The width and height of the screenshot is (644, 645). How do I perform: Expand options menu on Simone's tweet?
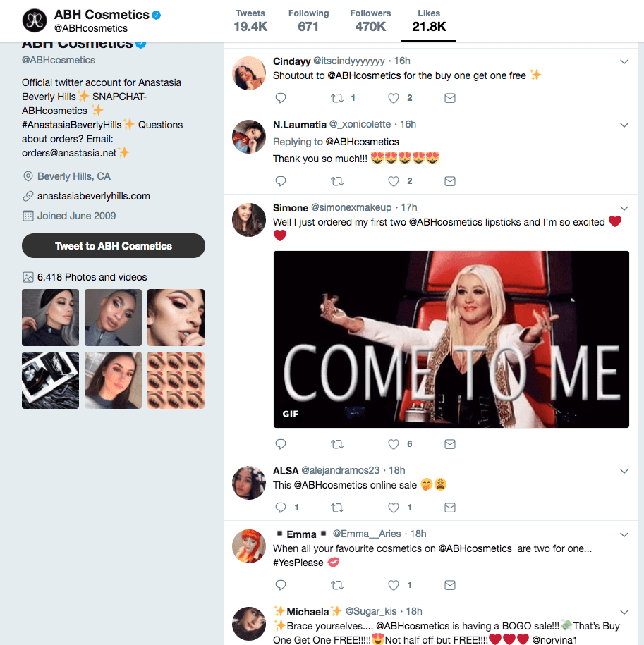(624, 209)
